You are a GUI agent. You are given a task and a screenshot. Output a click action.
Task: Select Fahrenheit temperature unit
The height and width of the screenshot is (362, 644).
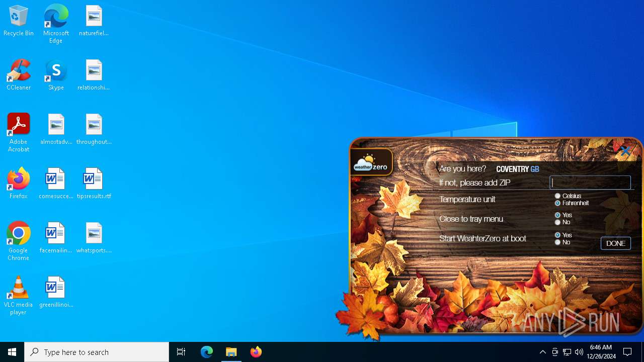pyautogui.click(x=557, y=203)
